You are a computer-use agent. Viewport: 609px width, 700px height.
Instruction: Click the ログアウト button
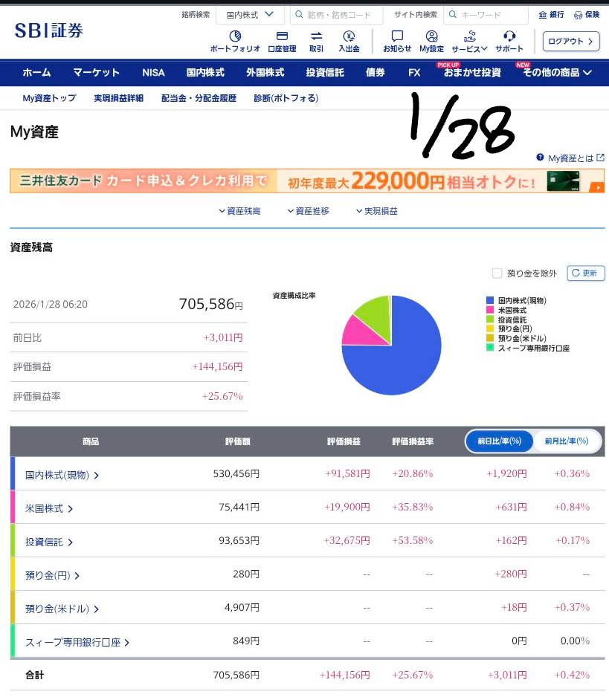click(x=570, y=42)
